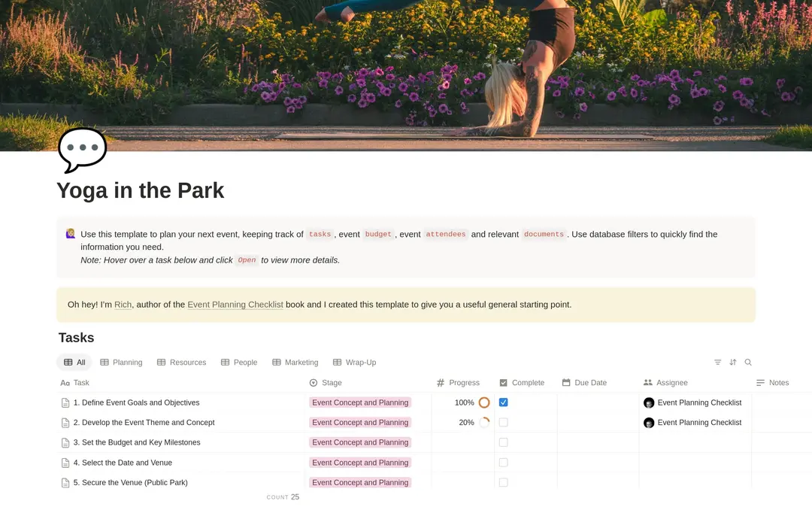Click the Due Date cell of task 1
The width and height of the screenshot is (812, 507).
[598, 402]
